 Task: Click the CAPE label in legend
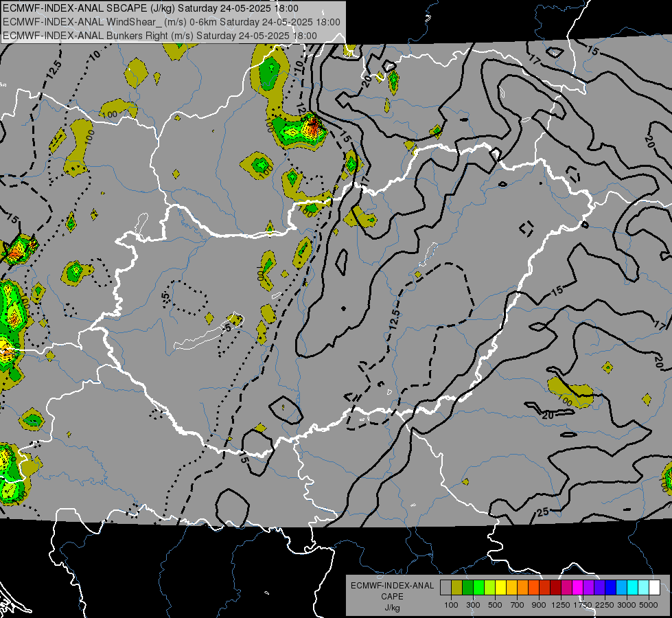point(392,597)
